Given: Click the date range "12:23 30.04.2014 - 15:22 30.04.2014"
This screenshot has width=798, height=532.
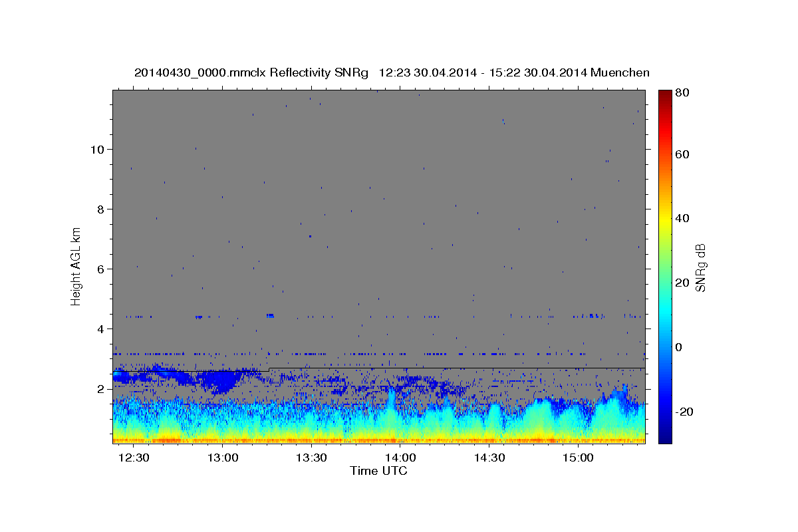Looking at the screenshot, I should (x=483, y=72).
